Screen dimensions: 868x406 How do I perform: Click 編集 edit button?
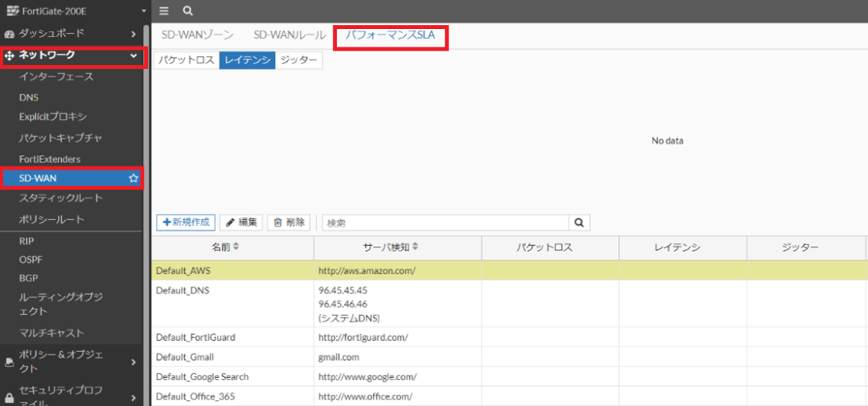click(241, 222)
